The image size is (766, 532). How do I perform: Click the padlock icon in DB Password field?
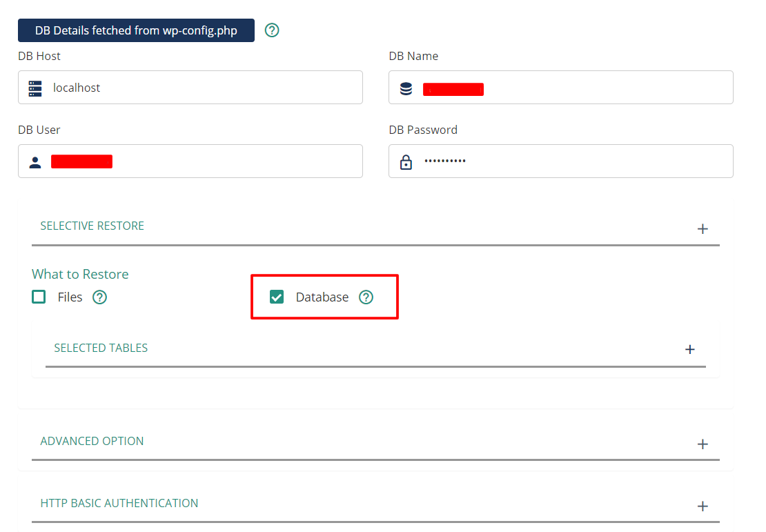406,161
